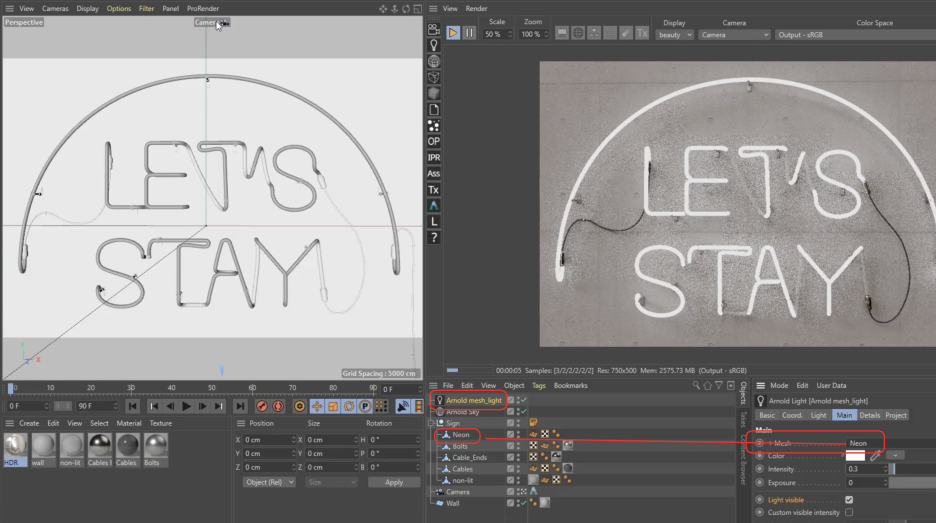The image size is (936, 523).
Task: Toggle parameter (P) keyframe recording icon
Action: 365,407
